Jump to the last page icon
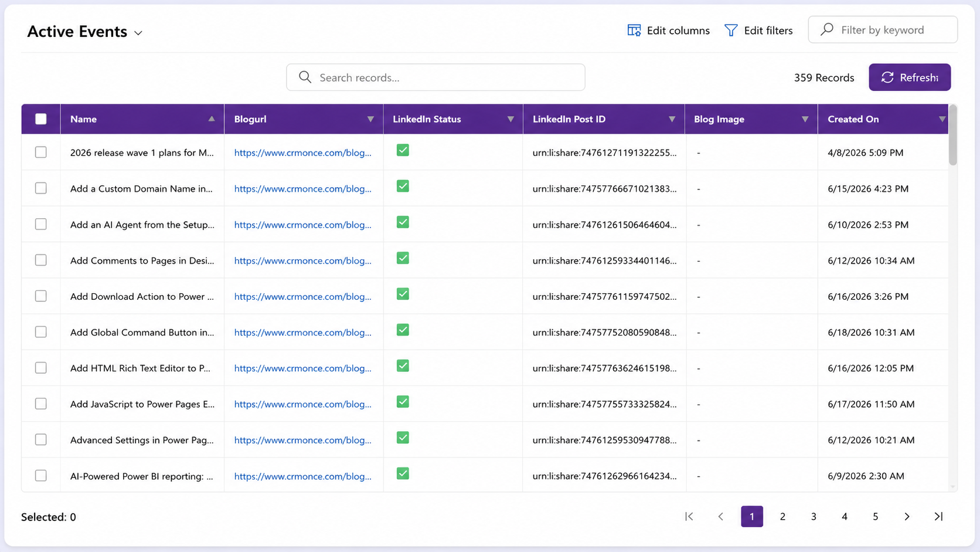Screen dimensions: 980x552 (938, 516)
